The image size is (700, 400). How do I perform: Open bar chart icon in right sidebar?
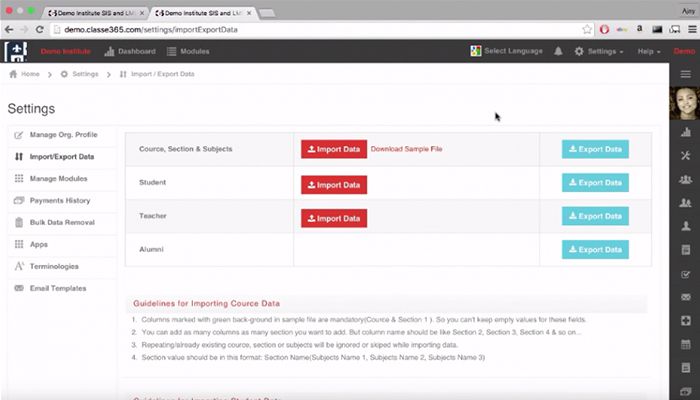686,132
